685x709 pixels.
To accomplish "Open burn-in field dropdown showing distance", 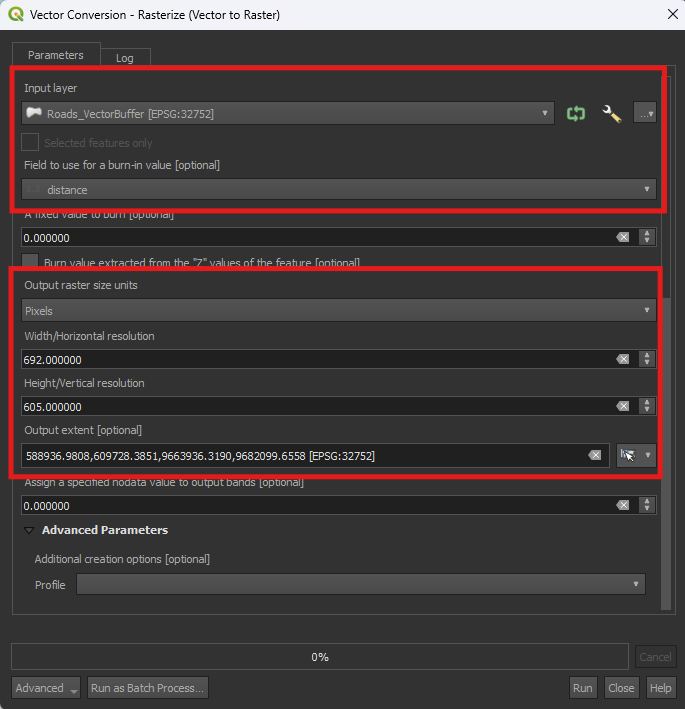I will pyautogui.click(x=339, y=190).
